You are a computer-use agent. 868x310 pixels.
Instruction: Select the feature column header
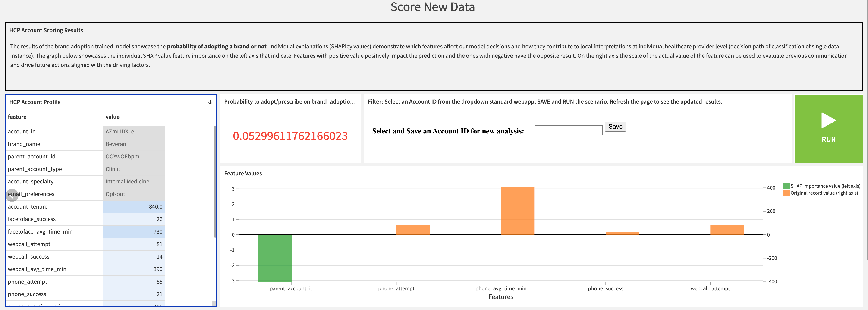(17, 117)
